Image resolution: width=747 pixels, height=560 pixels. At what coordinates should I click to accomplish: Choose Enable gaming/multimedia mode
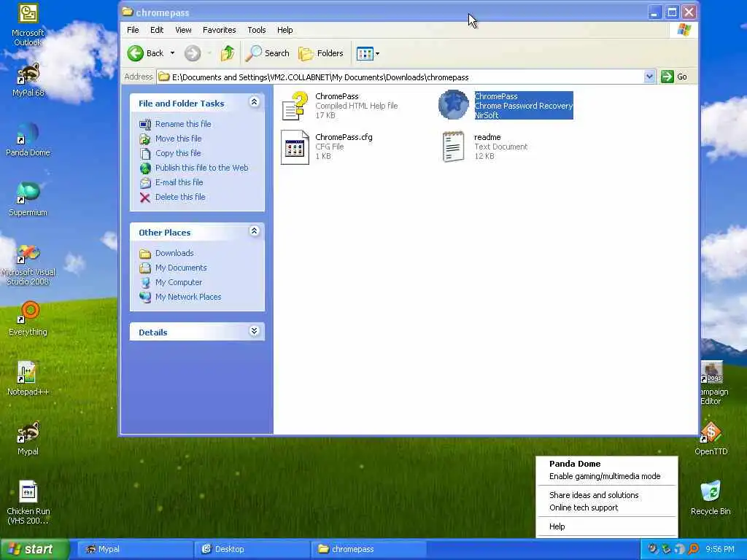(x=605, y=476)
